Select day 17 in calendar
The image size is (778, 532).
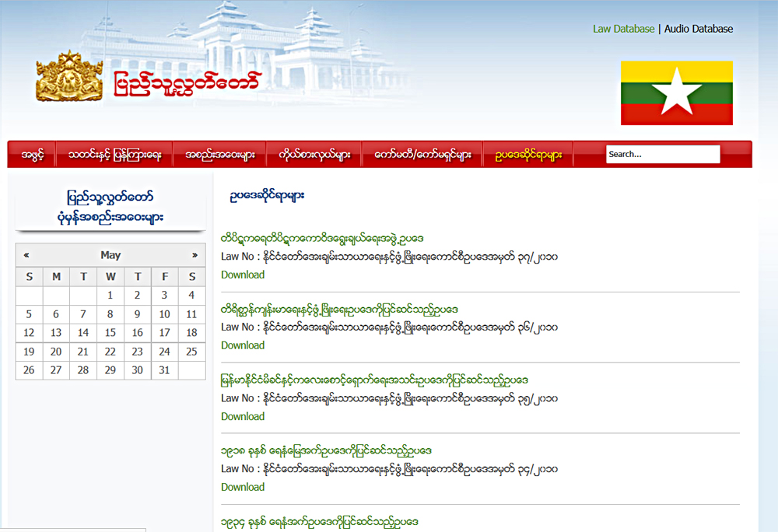click(x=164, y=333)
